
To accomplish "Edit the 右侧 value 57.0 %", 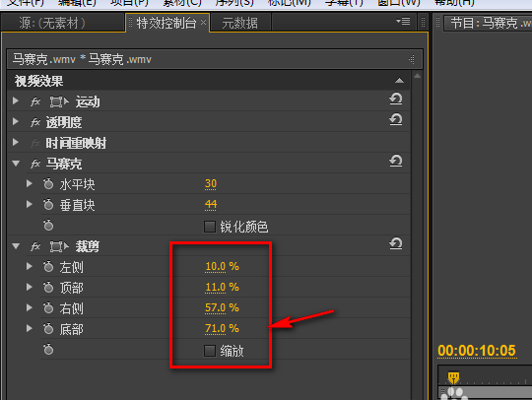I will click(x=222, y=308).
